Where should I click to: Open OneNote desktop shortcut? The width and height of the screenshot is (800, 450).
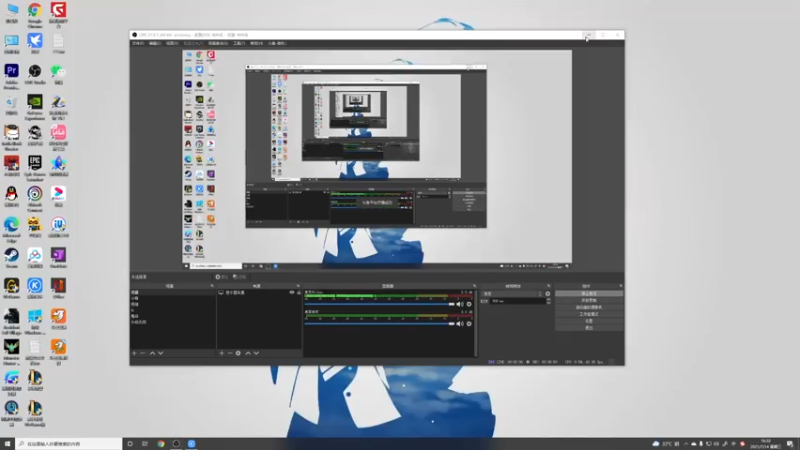click(x=58, y=258)
